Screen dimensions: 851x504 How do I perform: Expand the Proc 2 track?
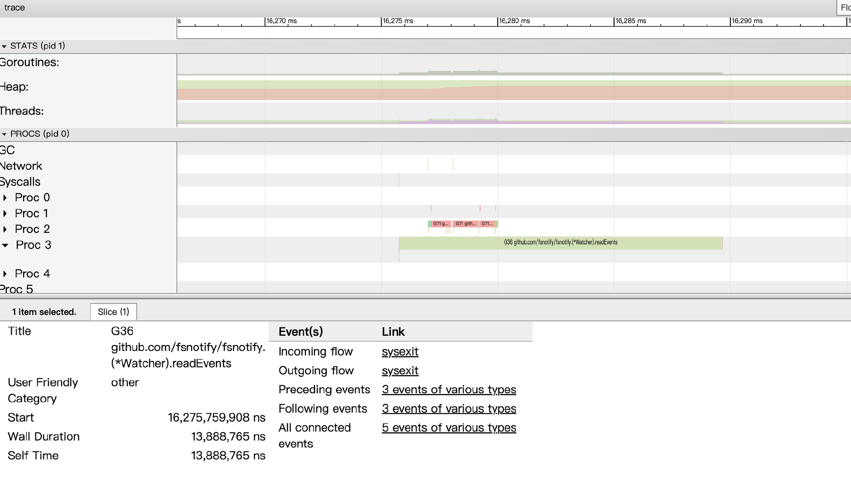click(5, 229)
